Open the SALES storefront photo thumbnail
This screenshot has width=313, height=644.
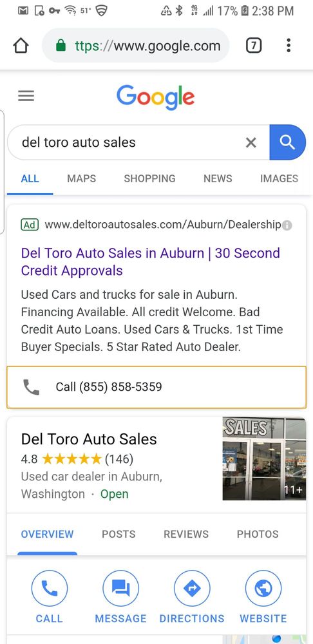pos(264,459)
